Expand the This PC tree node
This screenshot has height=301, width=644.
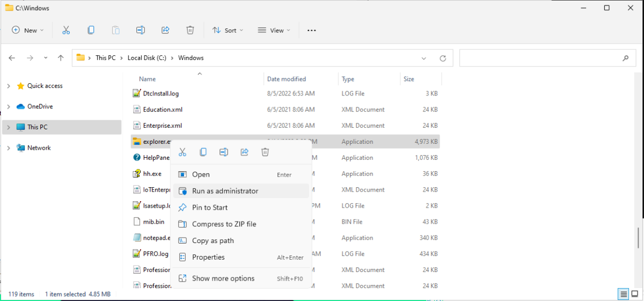pos(8,127)
